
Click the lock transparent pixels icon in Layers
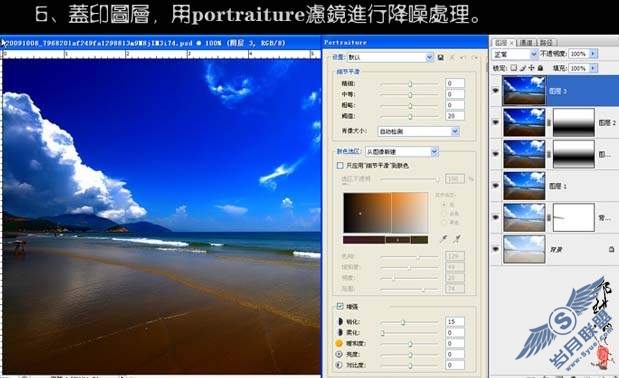click(514, 68)
